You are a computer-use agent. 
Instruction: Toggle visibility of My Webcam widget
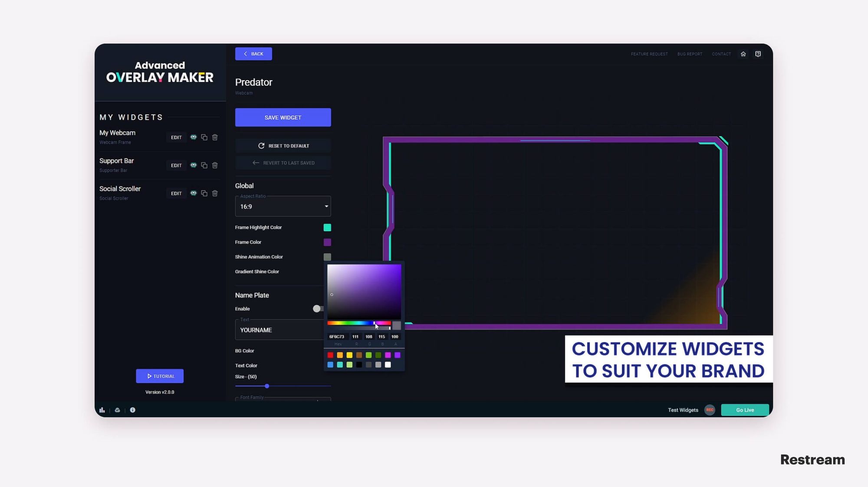tap(193, 137)
